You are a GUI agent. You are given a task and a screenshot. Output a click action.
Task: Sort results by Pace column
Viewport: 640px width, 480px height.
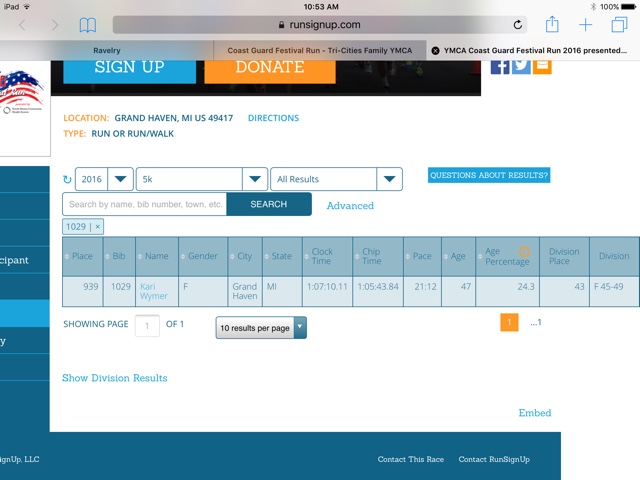pyautogui.click(x=422, y=256)
